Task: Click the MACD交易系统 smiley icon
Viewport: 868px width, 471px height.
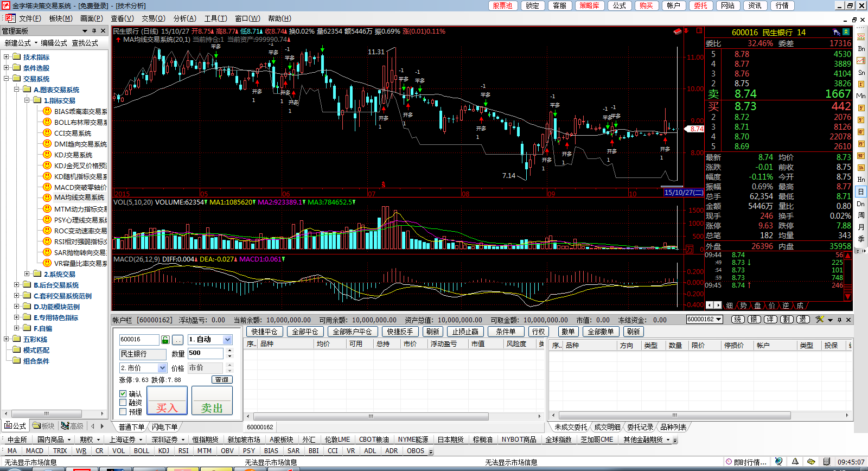Action: 48,187
